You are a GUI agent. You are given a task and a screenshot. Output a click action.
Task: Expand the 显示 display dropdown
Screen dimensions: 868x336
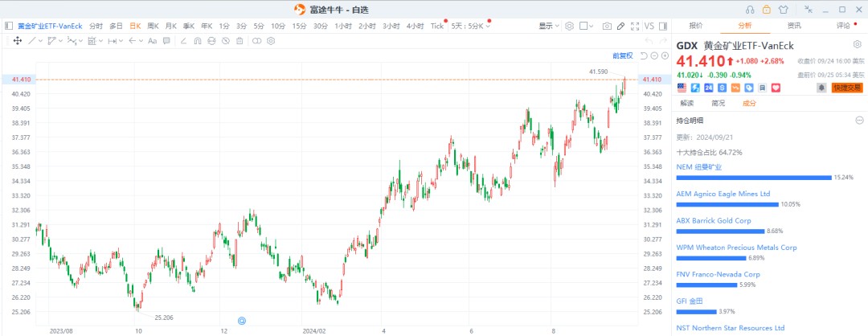click(549, 26)
